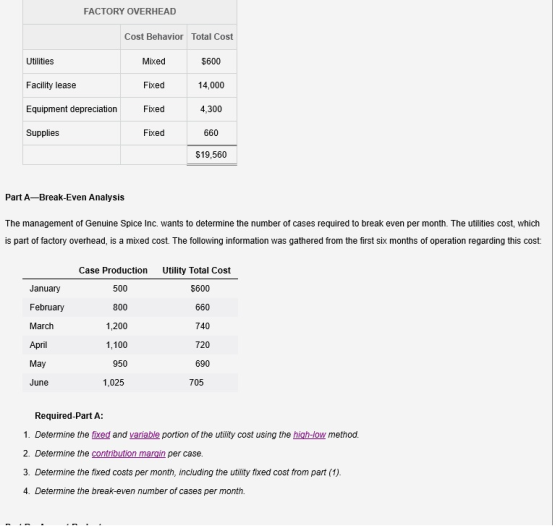This screenshot has height=531, width=560.
Task: Click the Case Production column header
Action: 113,270
